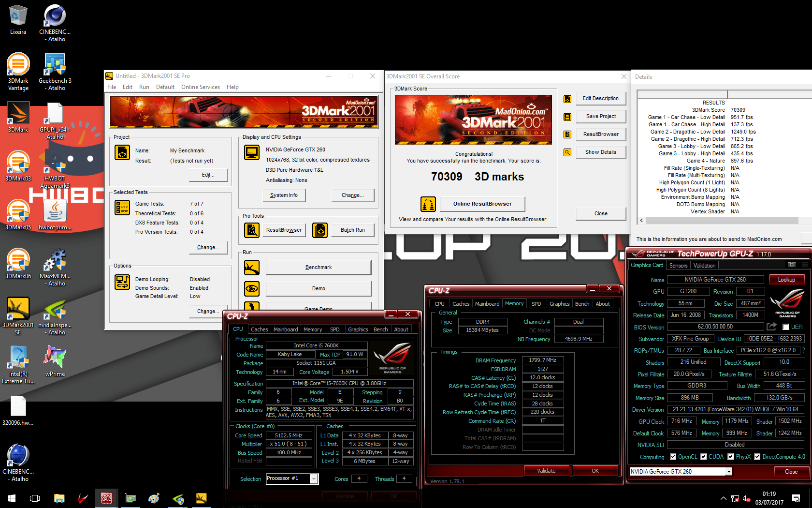812x508 pixels.
Task: Open the GPU-Z hamburger menu icon
Action: pos(805,265)
